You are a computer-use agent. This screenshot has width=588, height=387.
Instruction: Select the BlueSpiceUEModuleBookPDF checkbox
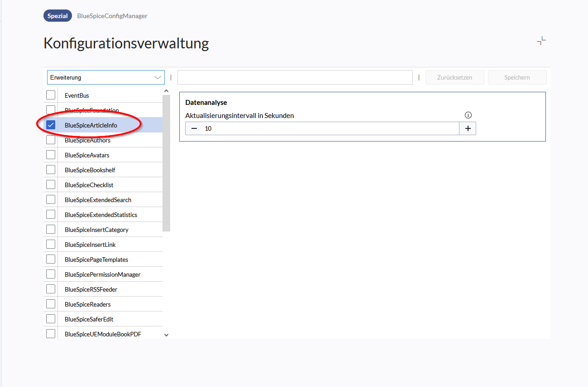coord(51,334)
